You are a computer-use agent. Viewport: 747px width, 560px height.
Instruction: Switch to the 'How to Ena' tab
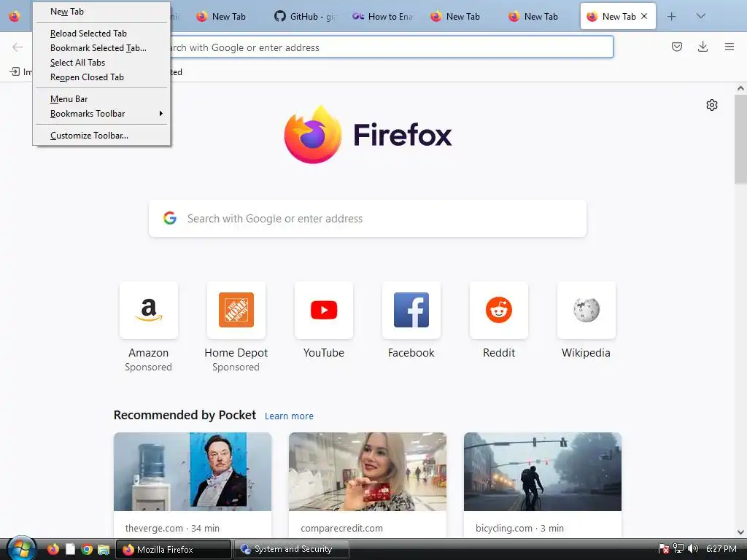pos(383,17)
